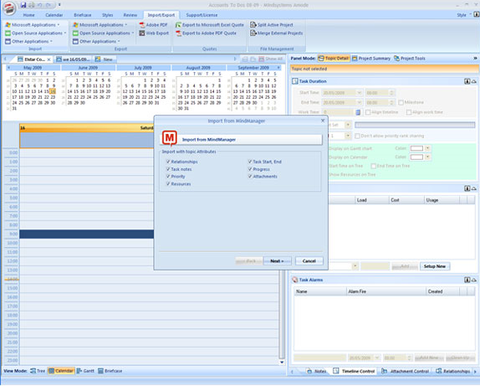Image resolution: width=480 pixels, height=386 pixels.
Task: Click Merge External Projects
Action: pyautogui.click(x=277, y=33)
